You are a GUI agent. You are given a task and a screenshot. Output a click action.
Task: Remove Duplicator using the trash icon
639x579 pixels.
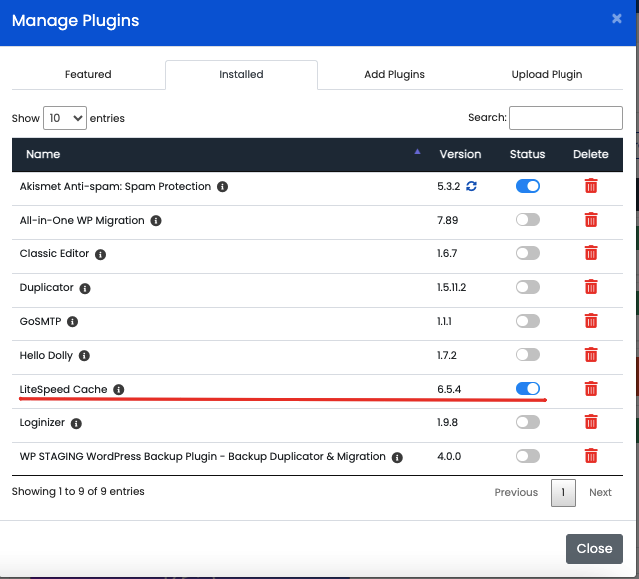coord(591,287)
